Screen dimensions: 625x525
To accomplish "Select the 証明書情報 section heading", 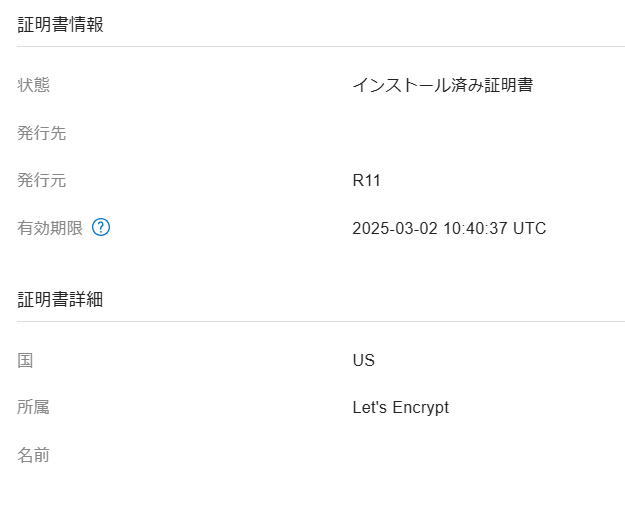I will pos(60,24).
